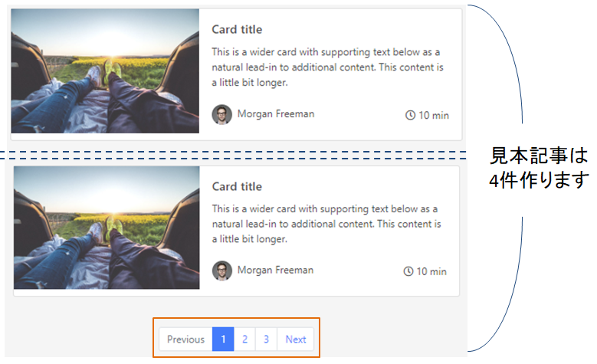Viewport: 597px width, 364px height.
Task: Open the first card's feature image
Action: click(105, 71)
